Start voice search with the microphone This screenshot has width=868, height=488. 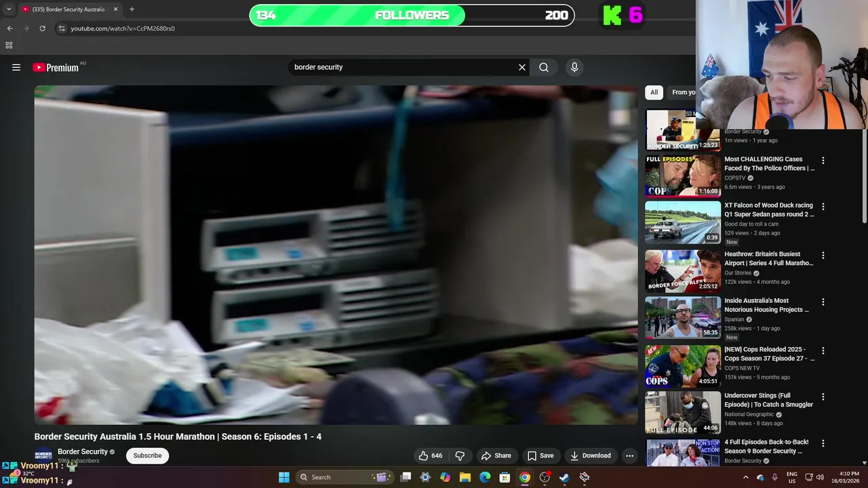coord(574,67)
